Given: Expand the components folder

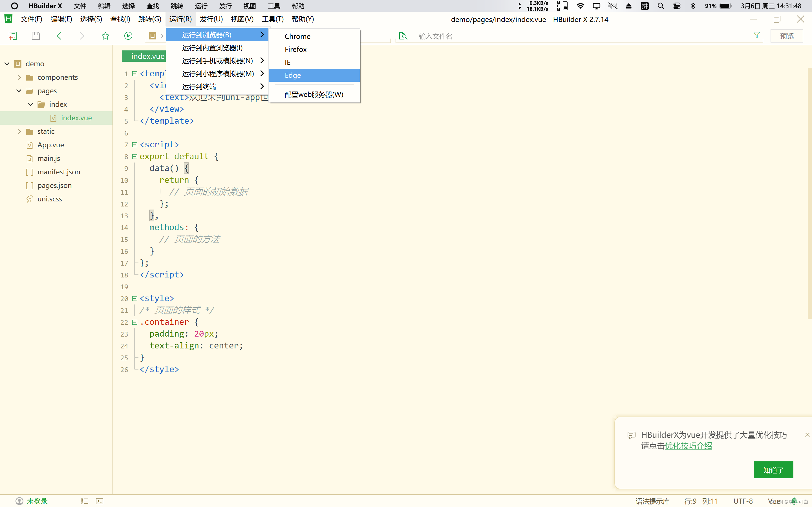Looking at the screenshot, I should [19, 77].
